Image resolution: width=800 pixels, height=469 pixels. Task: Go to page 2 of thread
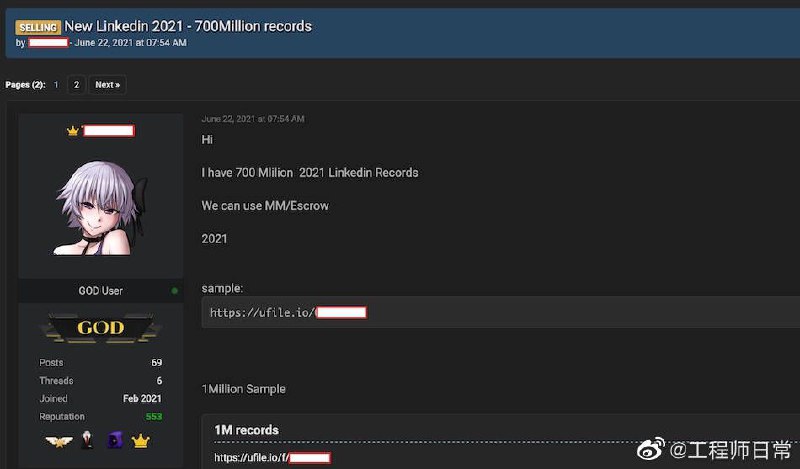click(x=76, y=85)
